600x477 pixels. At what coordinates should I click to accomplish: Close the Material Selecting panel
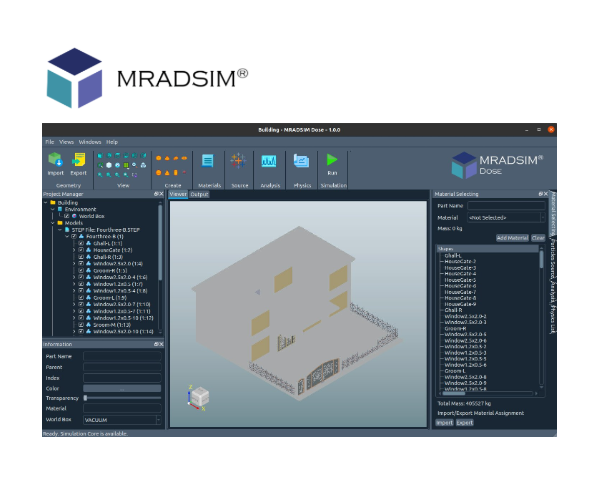[x=546, y=194]
